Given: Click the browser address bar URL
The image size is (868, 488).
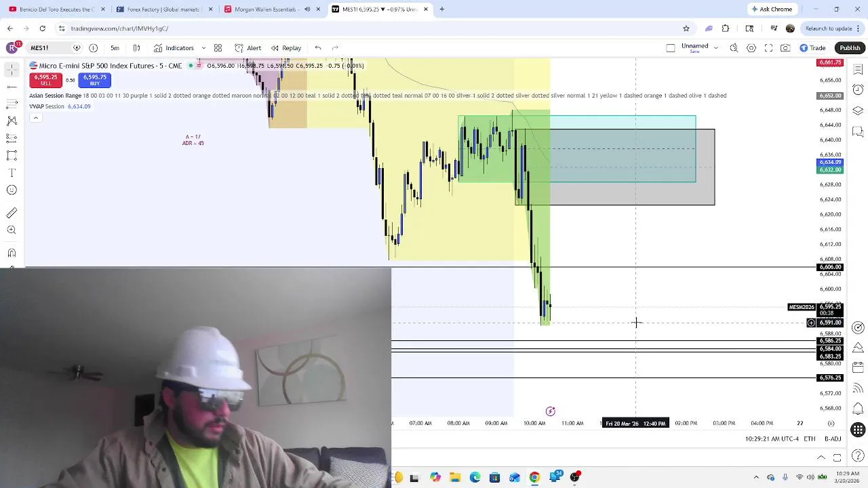Looking at the screenshot, I should [x=119, y=28].
